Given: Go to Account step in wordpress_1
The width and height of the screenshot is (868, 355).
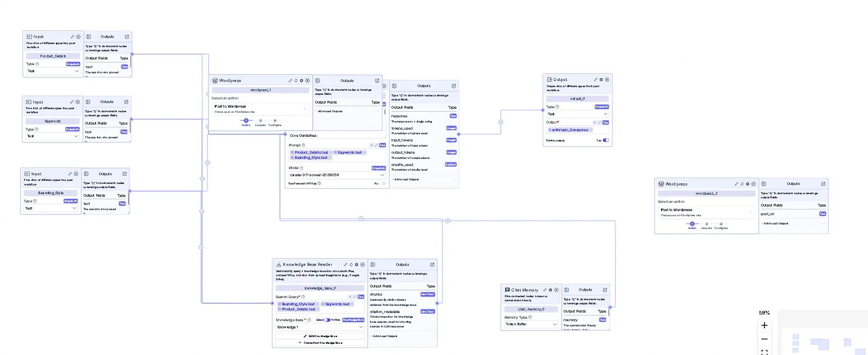Looking at the screenshot, I should tap(260, 121).
